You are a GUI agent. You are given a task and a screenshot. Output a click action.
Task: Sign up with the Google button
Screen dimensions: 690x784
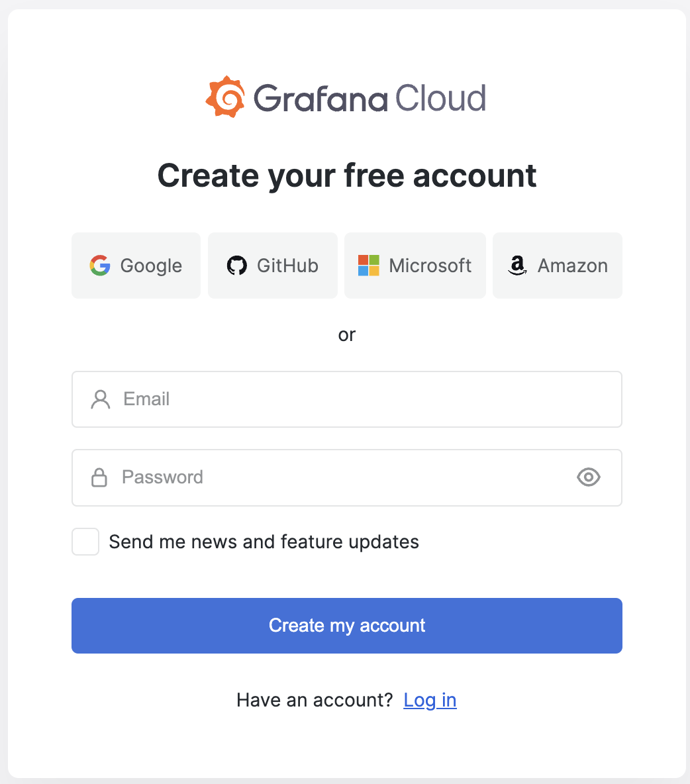point(136,266)
